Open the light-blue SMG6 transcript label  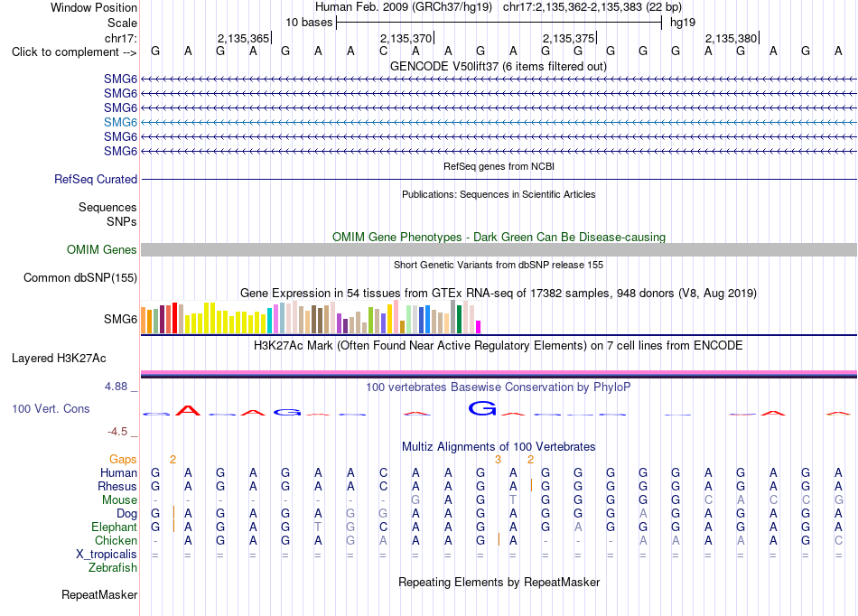(x=120, y=122)
